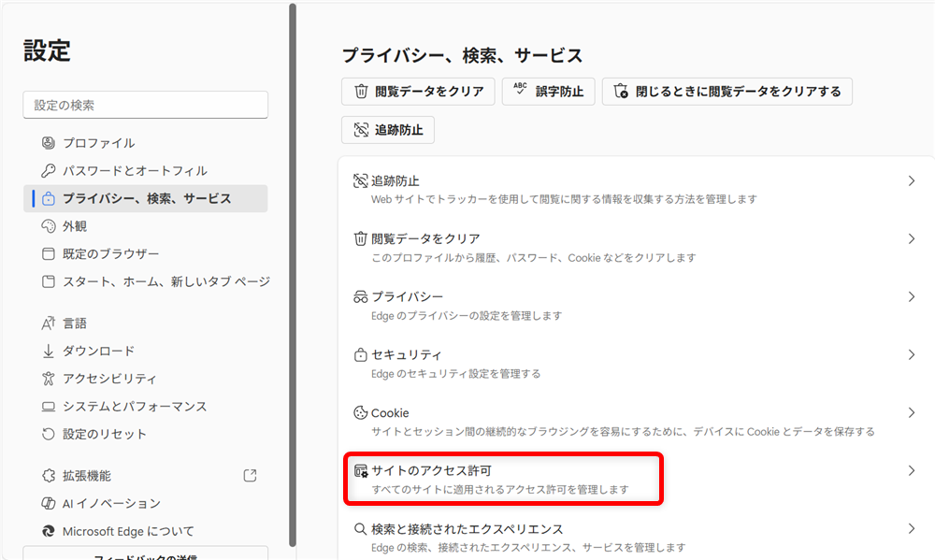
Task: Click the lock icon beside セキュリティ
Action: [360, 354]
